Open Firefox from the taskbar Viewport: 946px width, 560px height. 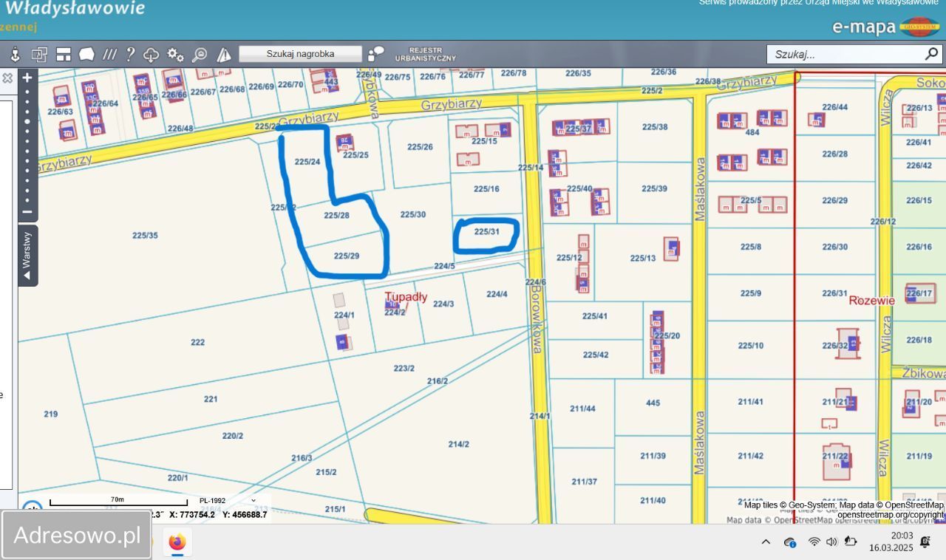coord(177,542)
